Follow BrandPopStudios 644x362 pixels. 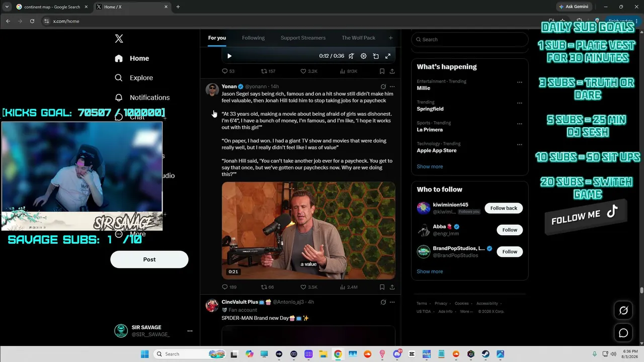[510, 251]
